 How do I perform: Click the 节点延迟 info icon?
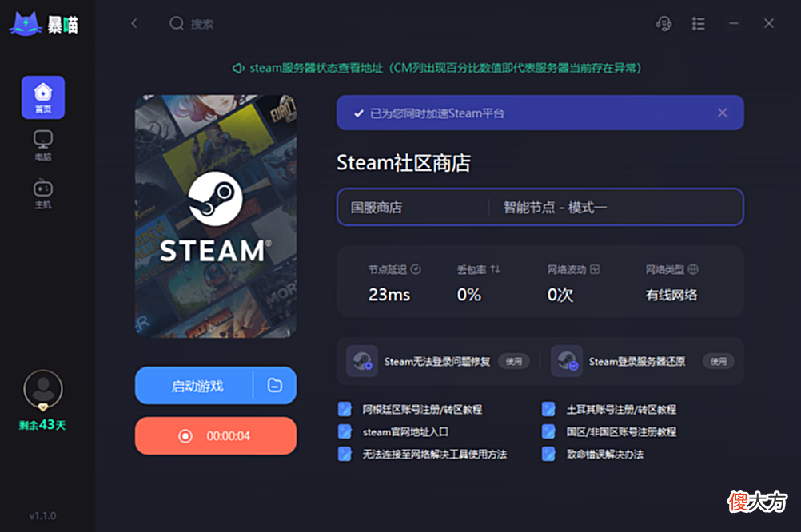click(416, 269)
